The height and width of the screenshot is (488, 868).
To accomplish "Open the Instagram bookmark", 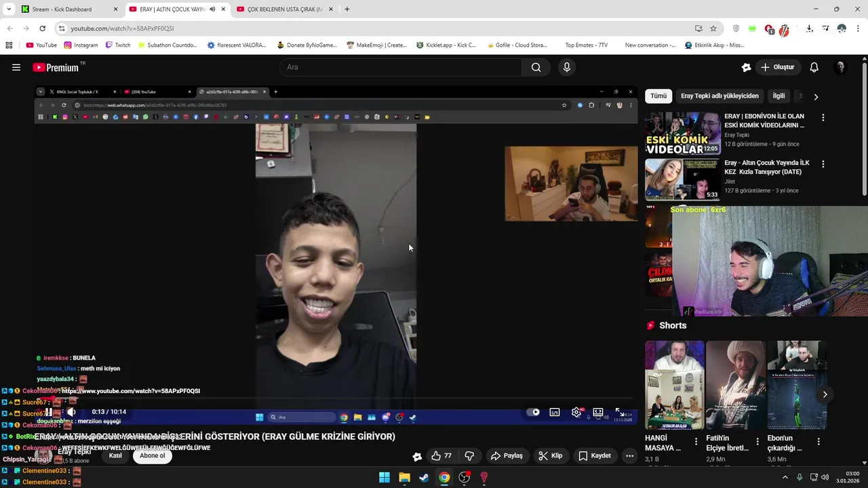I will point(81,45).
